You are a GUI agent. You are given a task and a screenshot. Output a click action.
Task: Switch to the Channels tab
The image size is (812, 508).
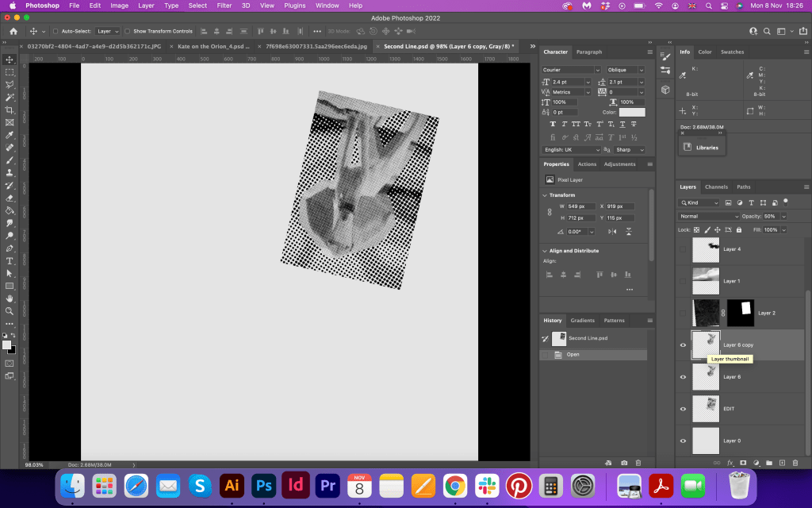coord(716,187)
